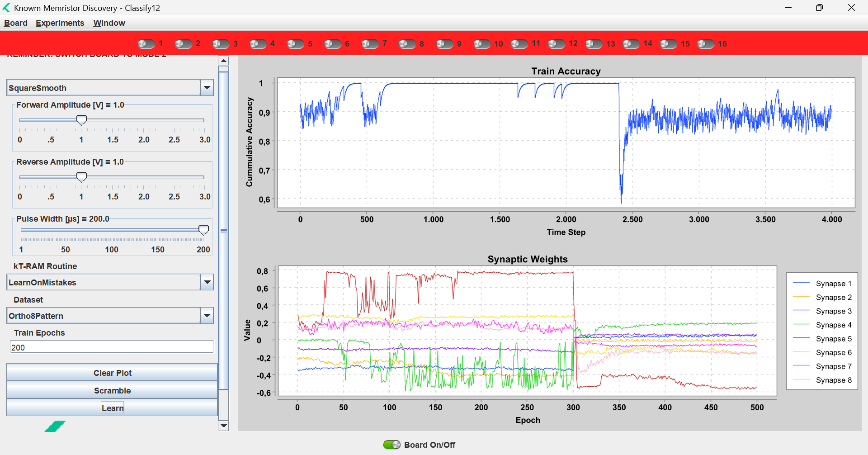
Task: Click the Learn button
Action: [x=112, y=408]
